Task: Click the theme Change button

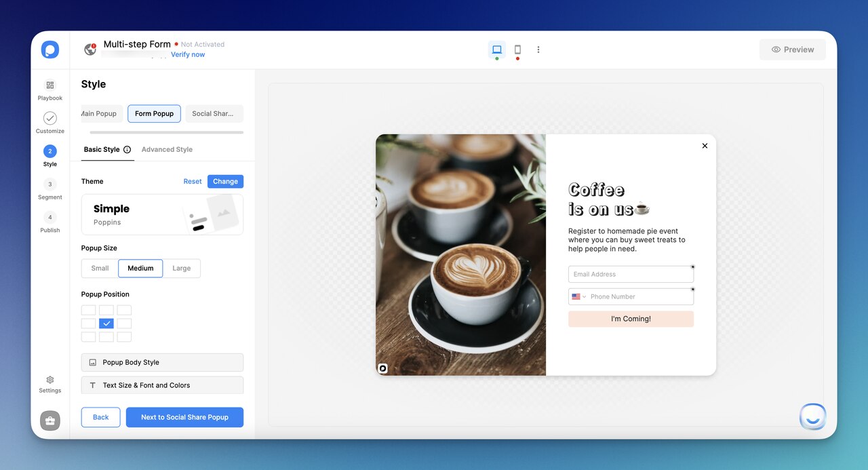Action: click(225, 182)
